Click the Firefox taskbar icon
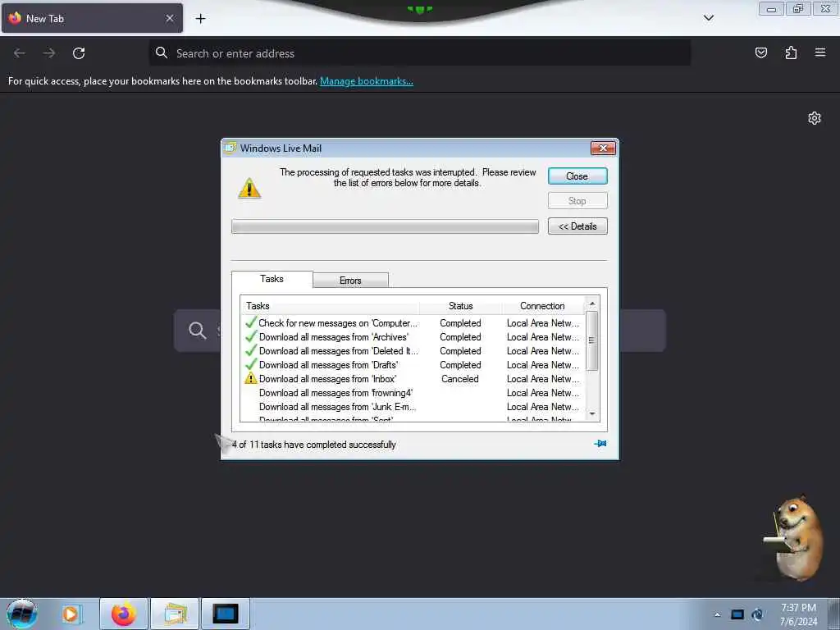The width and height of the screenshot is (840, 630). [x=124, y=614]
